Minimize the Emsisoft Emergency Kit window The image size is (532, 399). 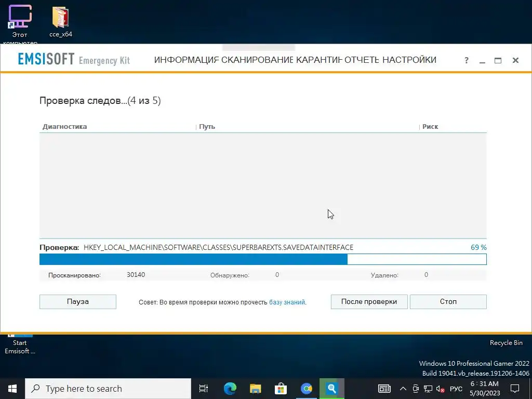tap(482, 61)
